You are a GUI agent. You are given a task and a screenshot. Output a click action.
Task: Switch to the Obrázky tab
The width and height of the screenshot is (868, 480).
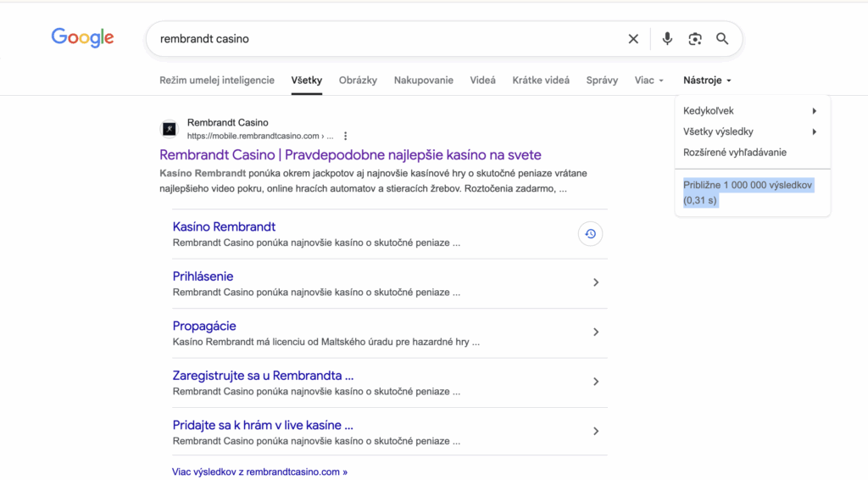(x=358, y=81)
